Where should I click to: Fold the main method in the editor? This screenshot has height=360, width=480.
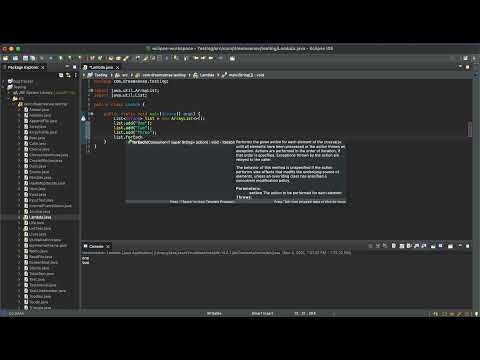pyautogui.click(x=91, y=114)
